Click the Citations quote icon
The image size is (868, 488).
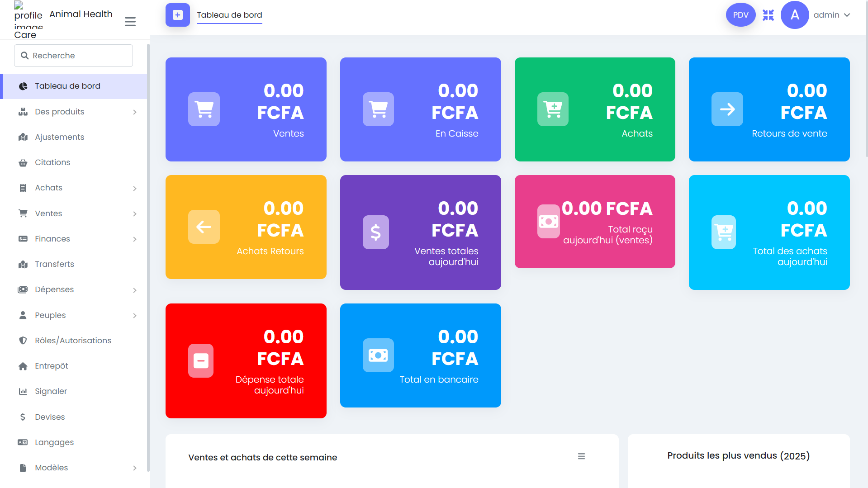coord(23,162)
